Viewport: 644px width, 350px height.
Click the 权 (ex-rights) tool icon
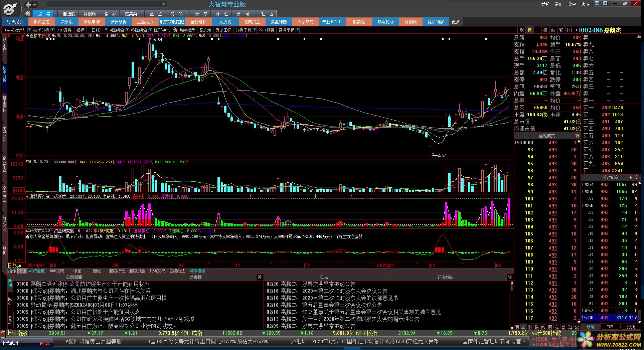pyautogui.click(x=545, y=30)
